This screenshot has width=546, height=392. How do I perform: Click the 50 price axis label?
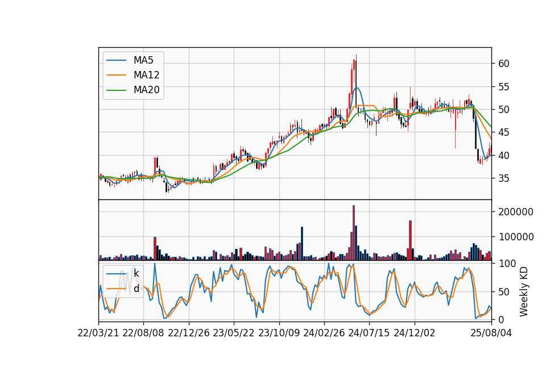(x=503, y=110)
